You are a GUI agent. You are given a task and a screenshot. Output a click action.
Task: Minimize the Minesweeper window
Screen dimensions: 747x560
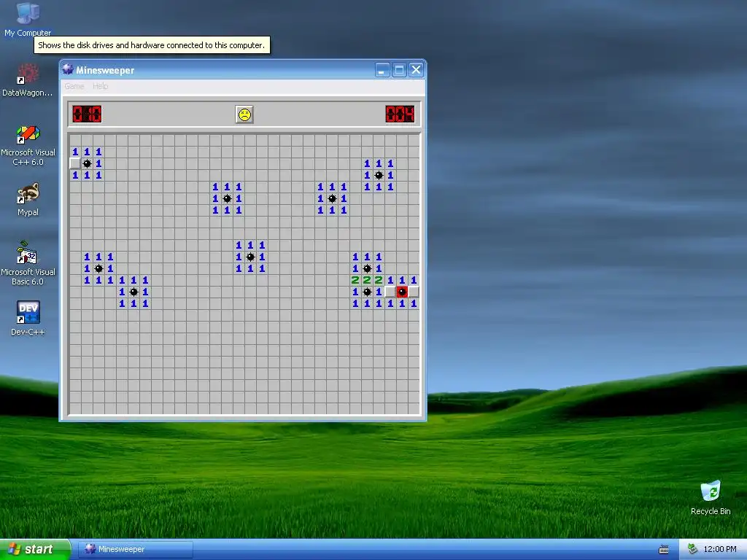(x=382, y=70)
